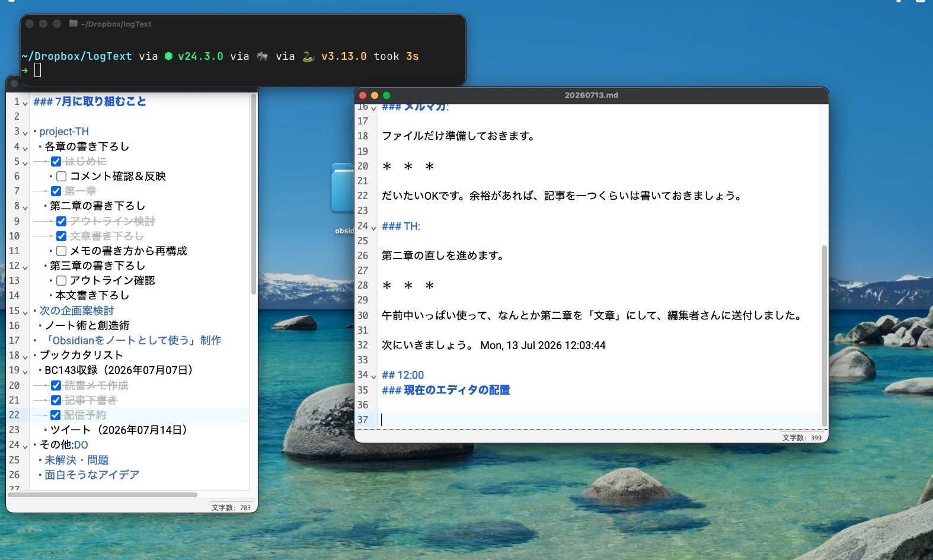
Task: Open the project-TH link
Action: point(64,132)
